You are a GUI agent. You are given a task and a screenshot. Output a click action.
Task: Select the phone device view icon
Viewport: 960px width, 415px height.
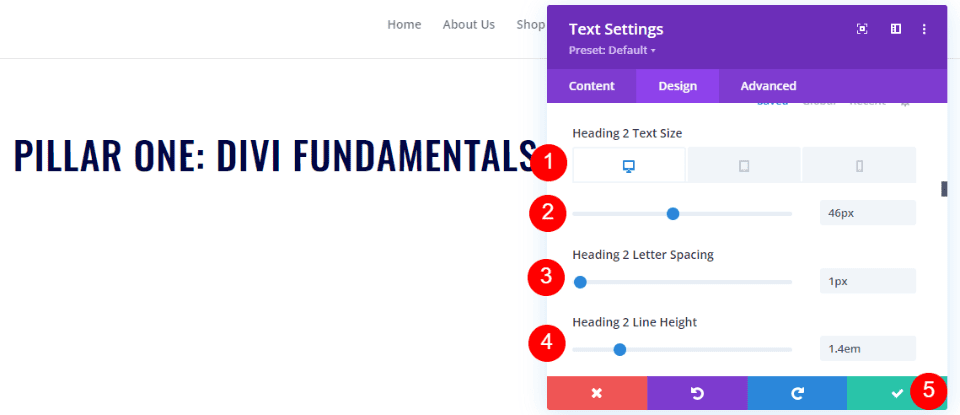859,165
